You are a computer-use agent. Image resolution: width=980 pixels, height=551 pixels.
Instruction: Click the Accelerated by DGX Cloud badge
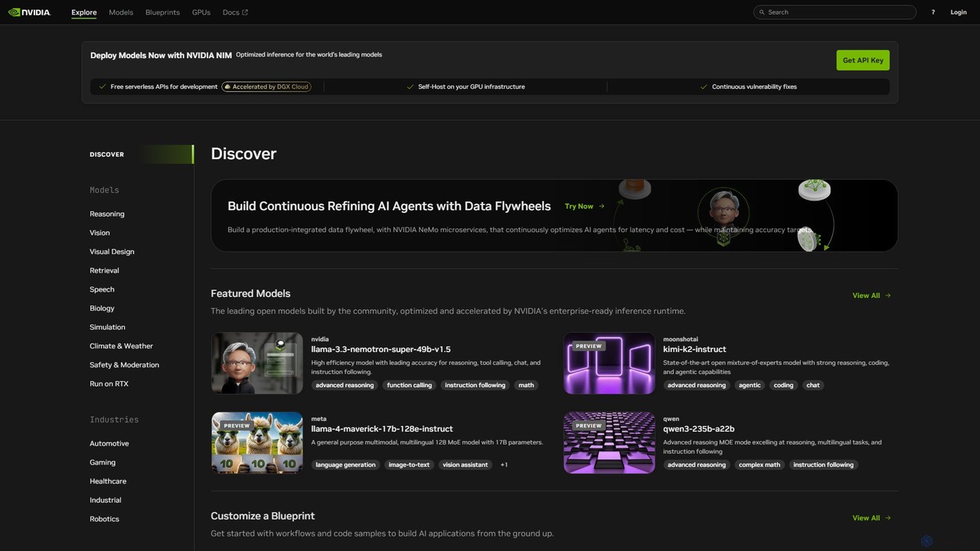(266, 86)
